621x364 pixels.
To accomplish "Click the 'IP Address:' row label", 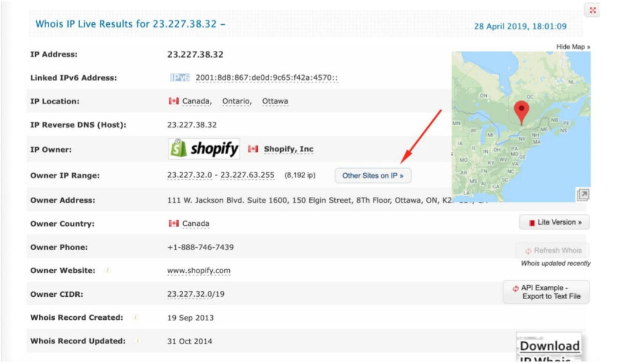I will [54, 54].
